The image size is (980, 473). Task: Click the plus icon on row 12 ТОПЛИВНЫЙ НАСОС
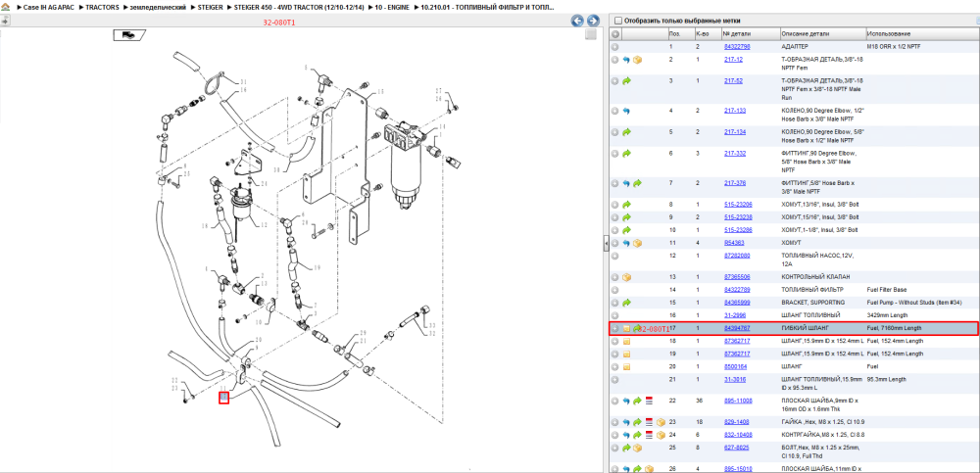(x=615, y=256)
